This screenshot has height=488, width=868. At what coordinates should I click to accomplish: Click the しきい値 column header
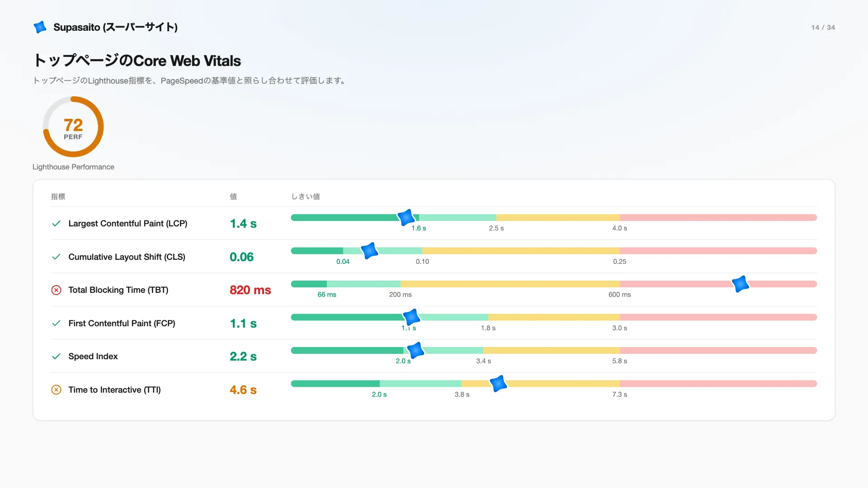pos(306,197)
